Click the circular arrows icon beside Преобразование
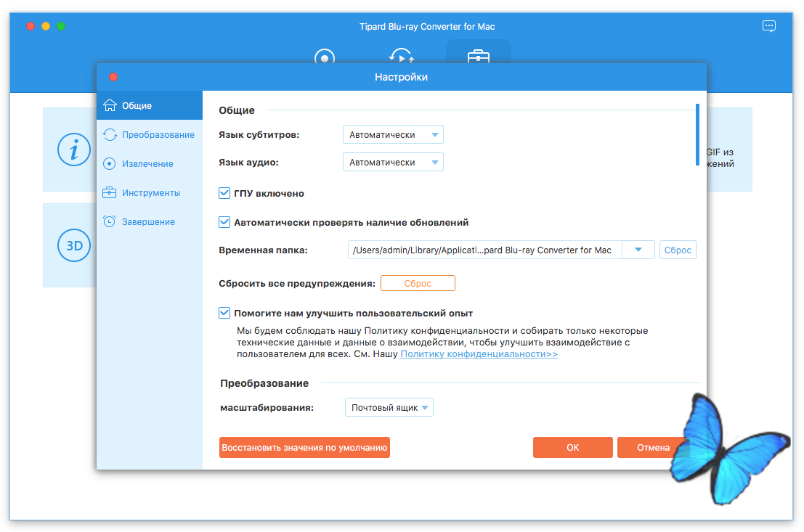The height and width of the screenshot is (532, 804). (x=110, y=134)
